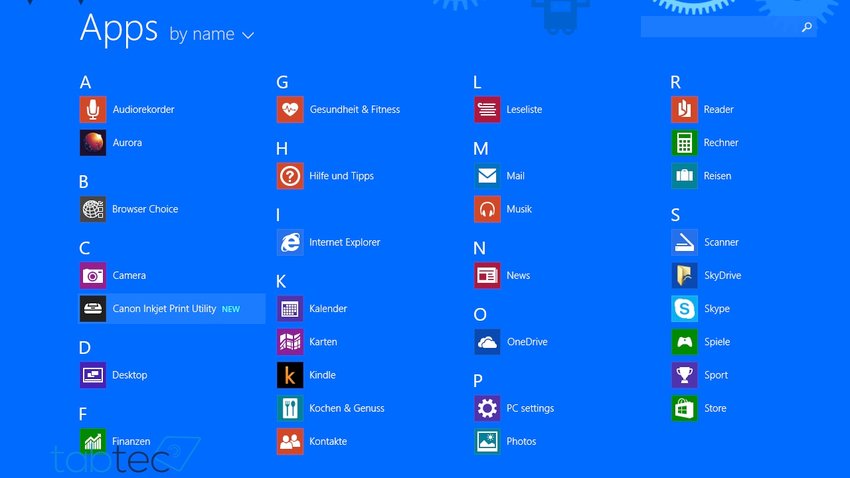Select the letter M group header
The width and height of the screenshot is (850, 478).
click(481, 148)
